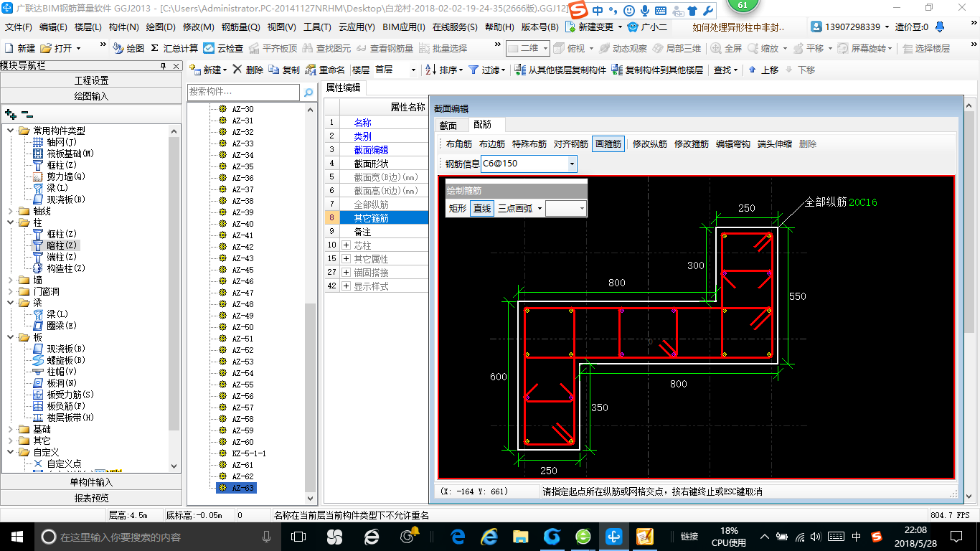Delete component with 删除 icon
The width and height of the screenshot is (980, 551).
point(248,70)
